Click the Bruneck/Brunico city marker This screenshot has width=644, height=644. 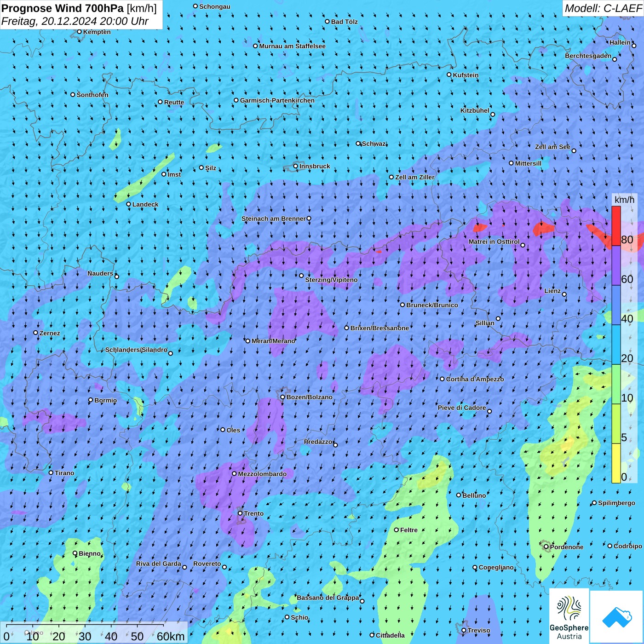click(402, 305)
